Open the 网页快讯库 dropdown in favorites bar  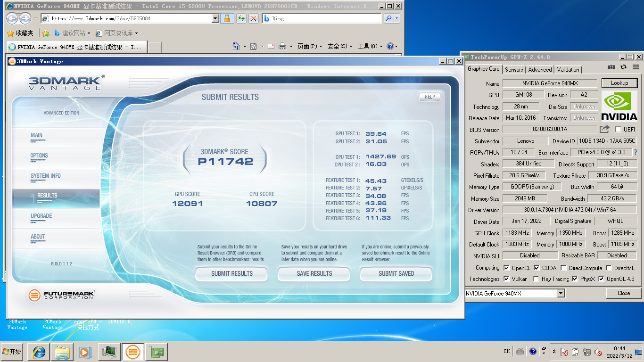[136, 33]
